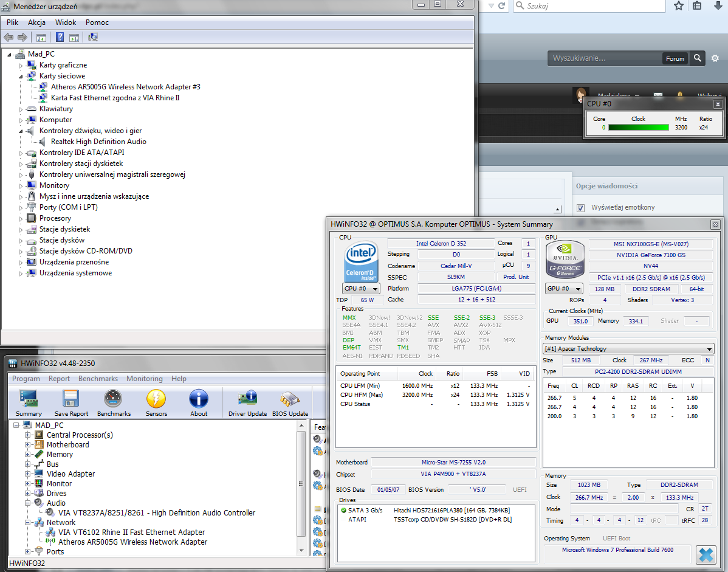Image resolution: width=728 pixels, height=572 pixels.
Task: Select VIA VT6102 Rhine II Fast Ethernet Adapter
Action: 131,532
